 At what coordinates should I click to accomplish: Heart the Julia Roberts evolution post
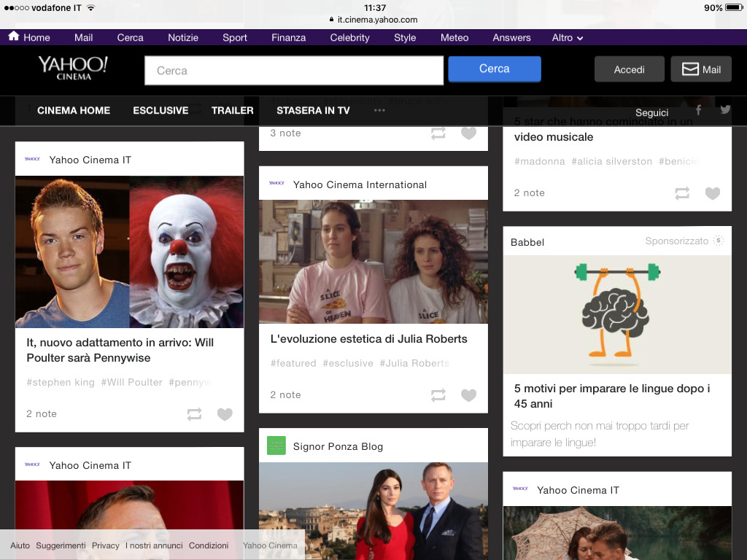pos(468,395)
